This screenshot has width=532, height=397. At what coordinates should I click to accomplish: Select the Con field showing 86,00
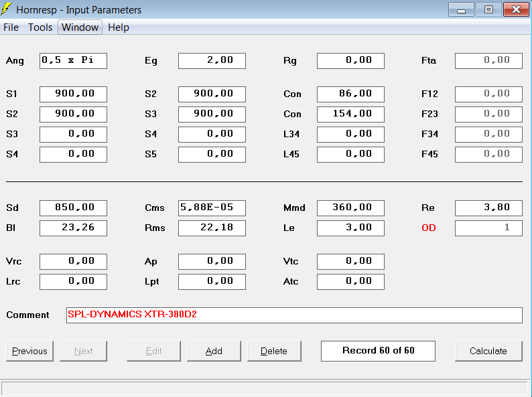click(x=351, y=94)
